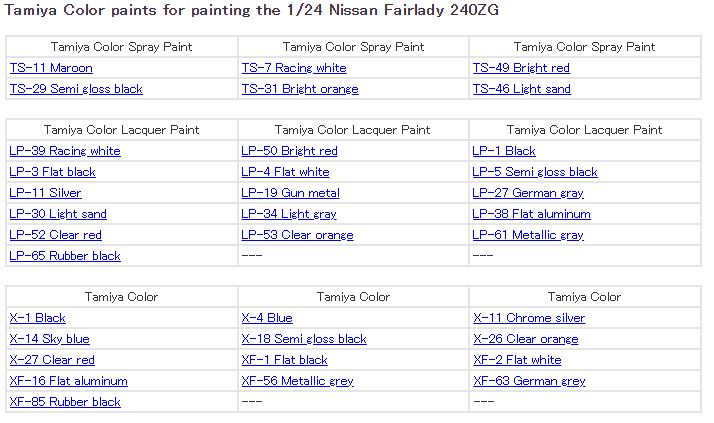The height and width of the screenshot is (423, 714).
Task: Select the LP-52 Clear red link
Action: coord(56,235)
